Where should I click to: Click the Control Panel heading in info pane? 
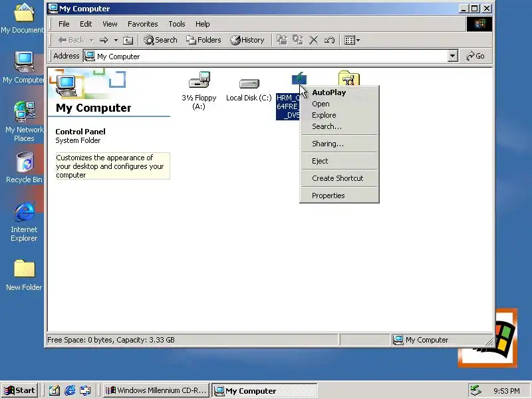[80, 132]
